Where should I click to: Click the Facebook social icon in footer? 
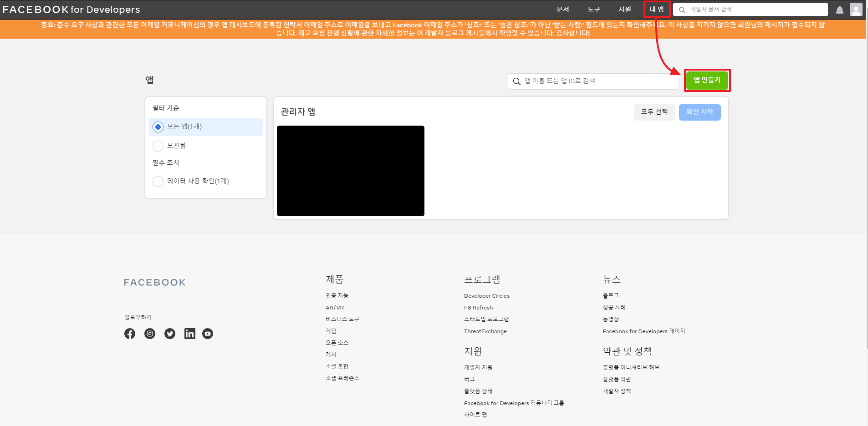130,334
